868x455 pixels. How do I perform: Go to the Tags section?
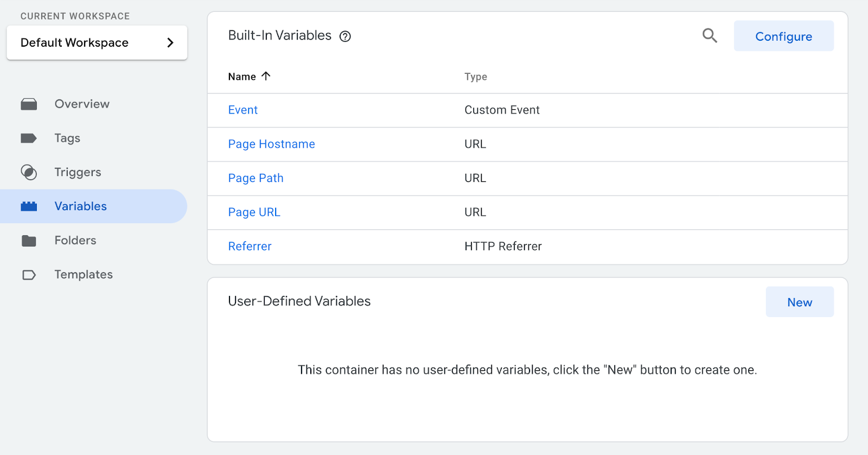tap(67, 138)
